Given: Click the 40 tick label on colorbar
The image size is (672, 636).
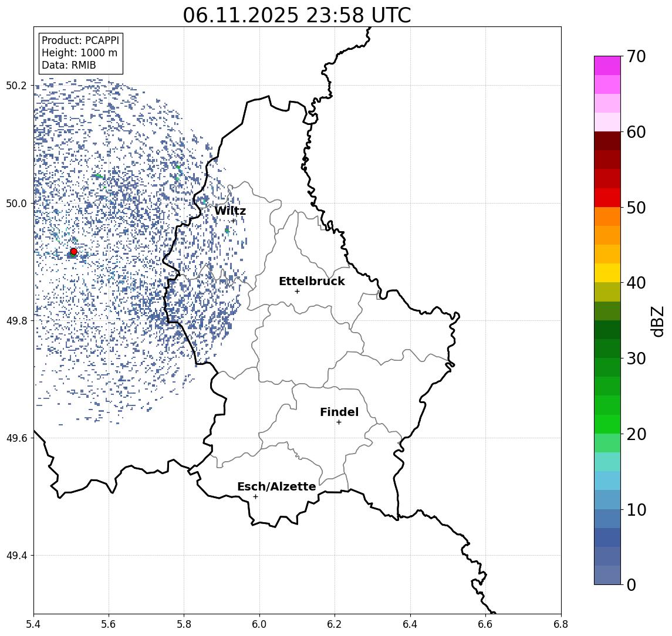Looking at the screenshot, I should tap(636, 283).
